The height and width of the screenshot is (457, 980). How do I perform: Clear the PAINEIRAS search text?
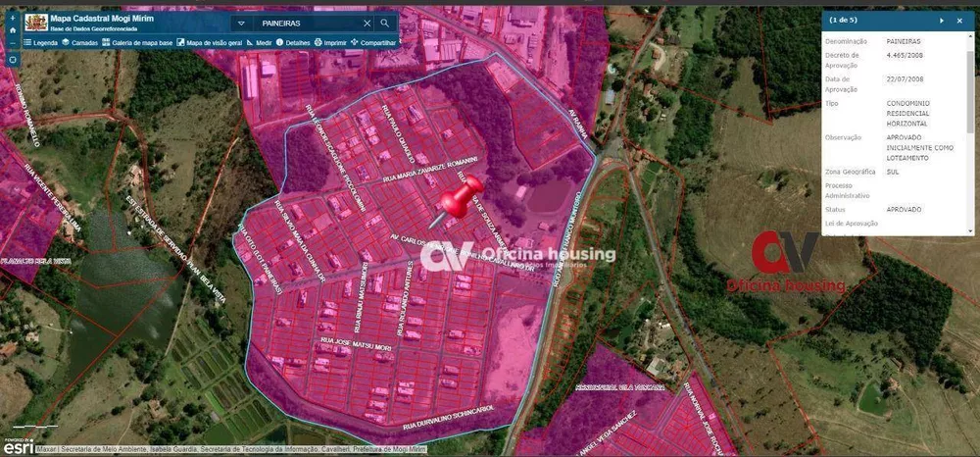(367, 23)
